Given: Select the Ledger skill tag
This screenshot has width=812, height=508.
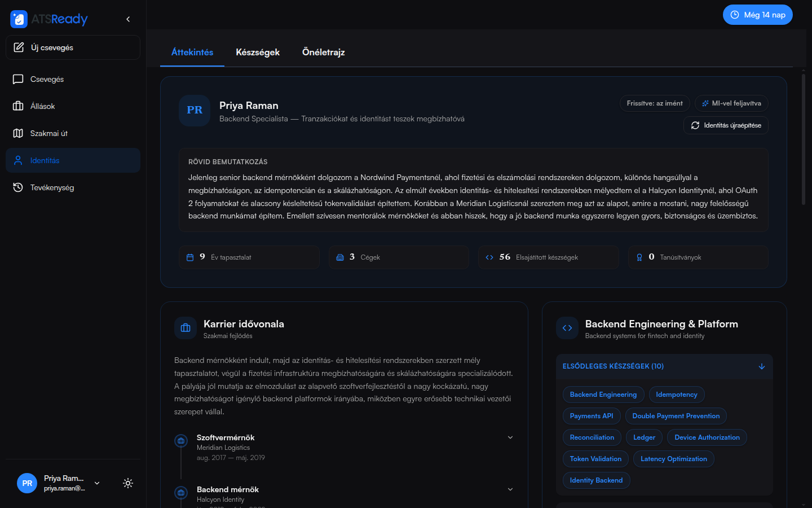Looking at the screenshot, I should [x=645, y=437].
